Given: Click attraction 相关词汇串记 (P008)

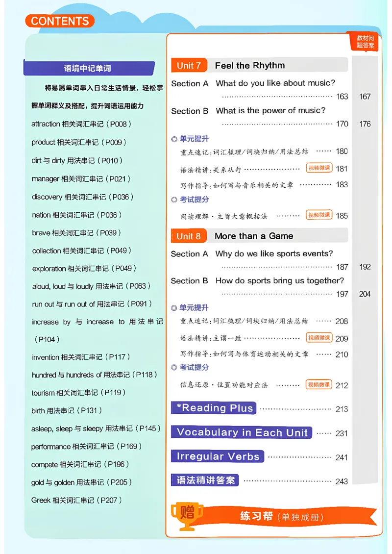Looking at the screenshot, I should [81, 124].
